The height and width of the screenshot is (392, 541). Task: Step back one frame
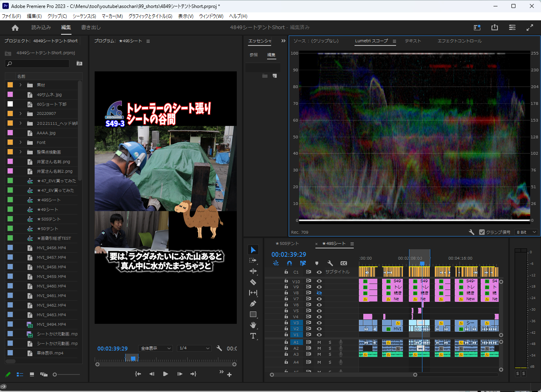pyautogui.click(x=152, y=374)
